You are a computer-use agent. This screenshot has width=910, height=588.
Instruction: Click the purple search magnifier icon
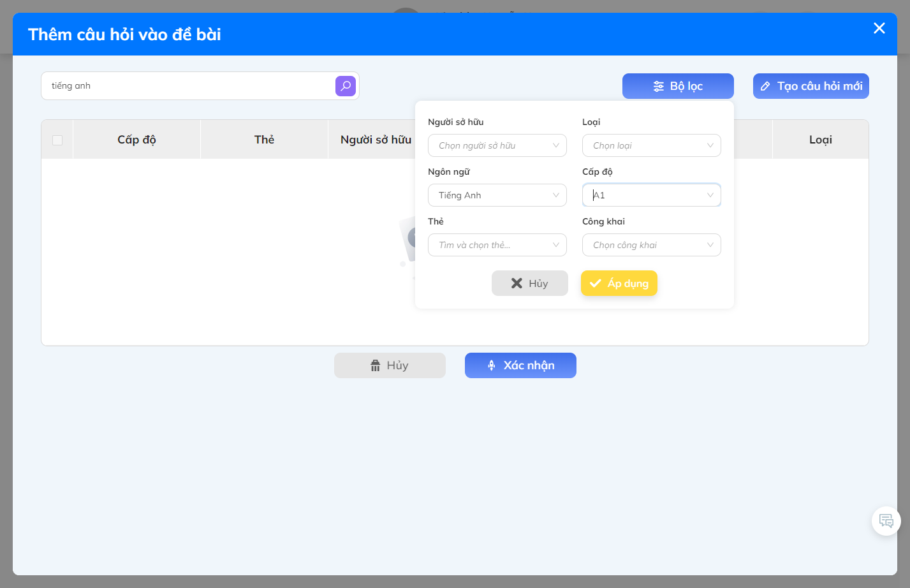tap(345, 86)
